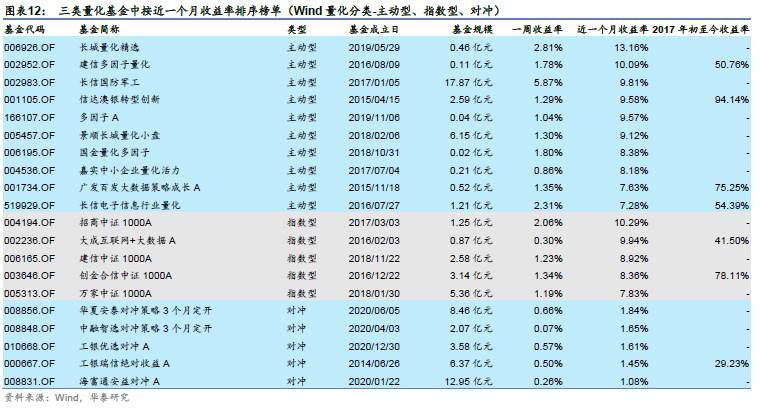This screenshot has height=411, width=761.
Task: Click the 10.29% monthly return cell
Action: pos(631,223)
